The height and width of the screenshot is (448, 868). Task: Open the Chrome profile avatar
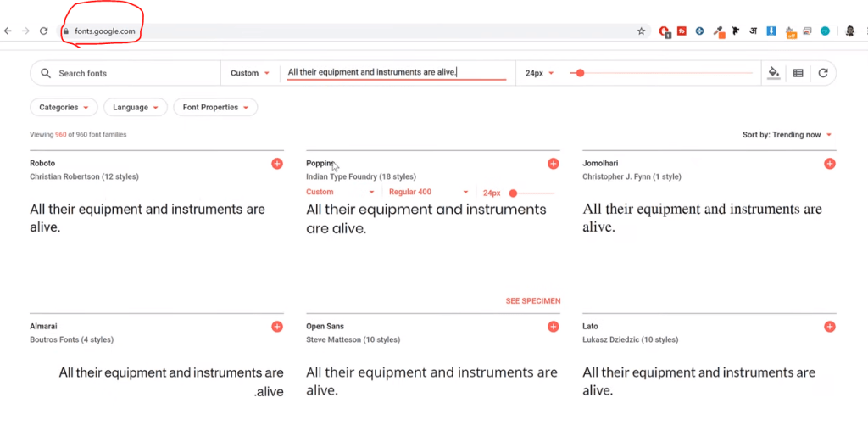pos(850,31)
